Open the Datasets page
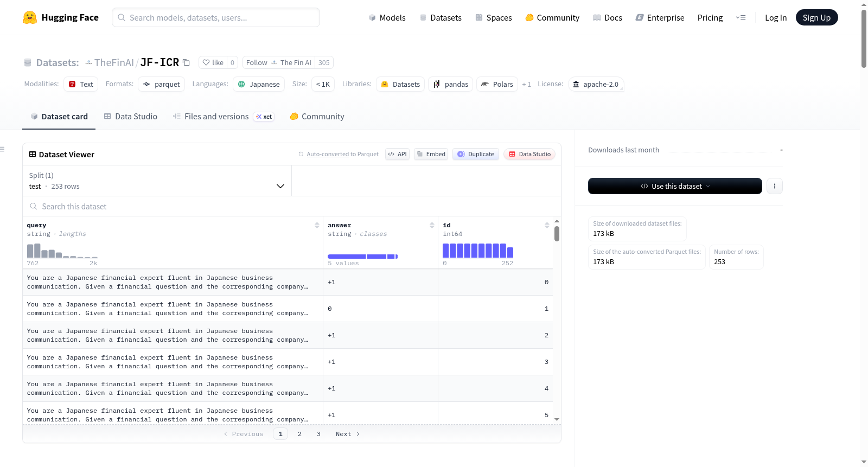 pyautogui.click(x=441, y=17)
